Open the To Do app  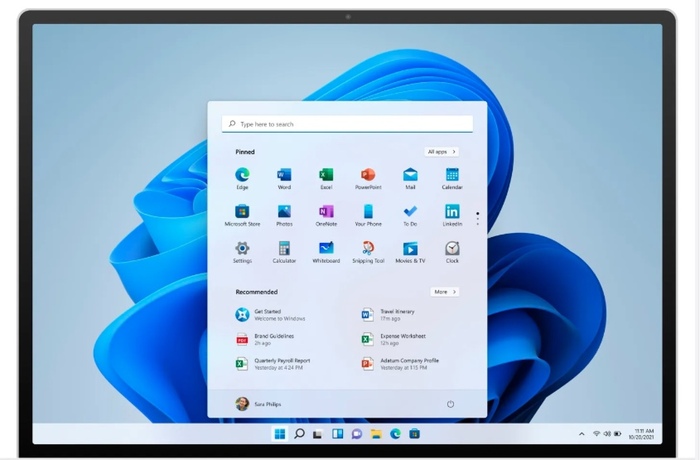tap(410, 215)
